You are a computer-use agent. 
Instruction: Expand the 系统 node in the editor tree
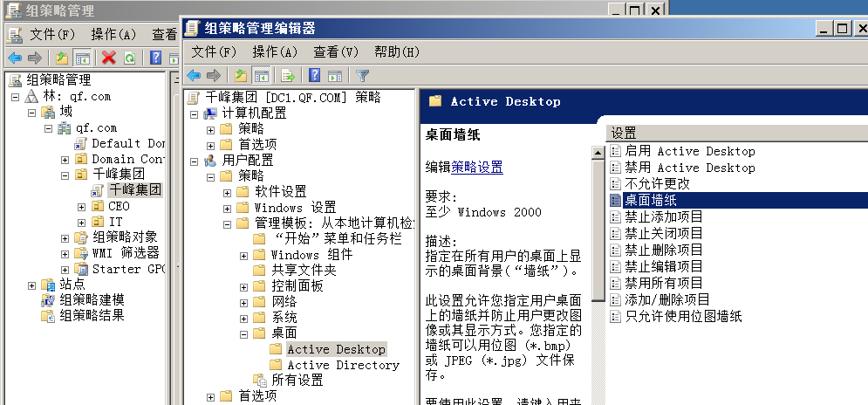pyautogui.click(x=243, y=319)
